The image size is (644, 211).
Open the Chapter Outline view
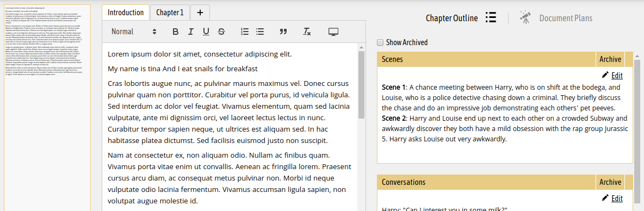point(452,18)
